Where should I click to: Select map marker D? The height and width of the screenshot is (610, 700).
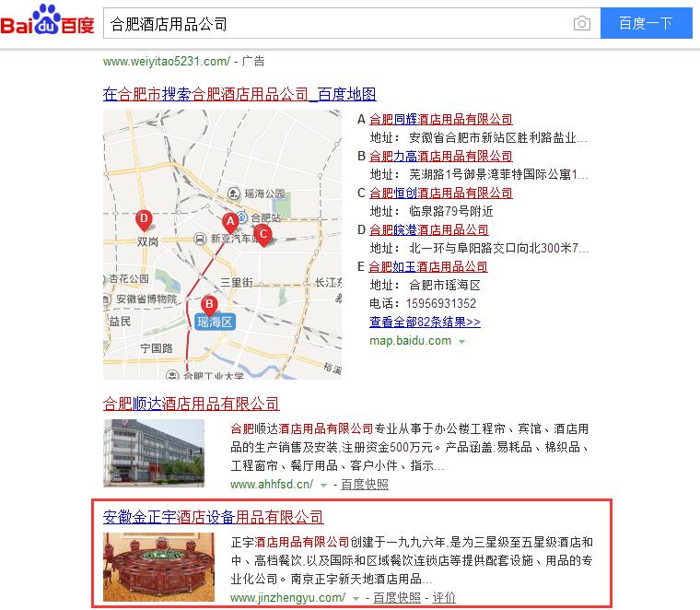144,220
